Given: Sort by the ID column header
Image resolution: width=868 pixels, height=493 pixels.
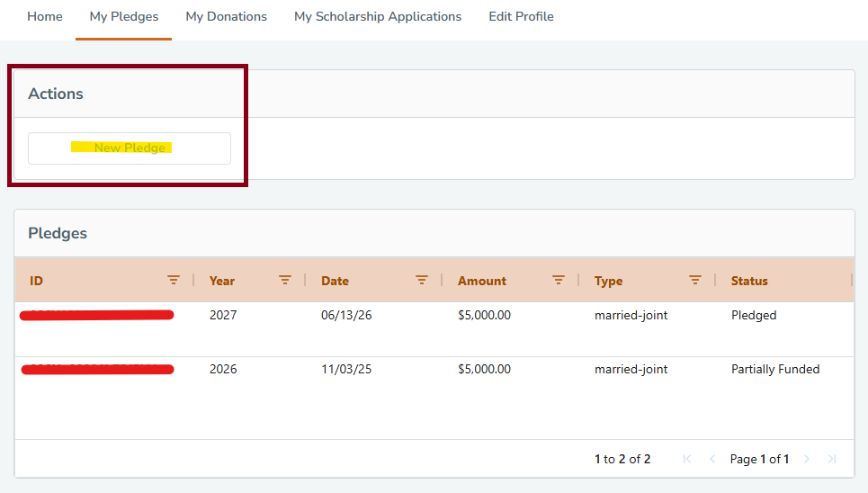Looking at the screenshot, I should (36, 281).
